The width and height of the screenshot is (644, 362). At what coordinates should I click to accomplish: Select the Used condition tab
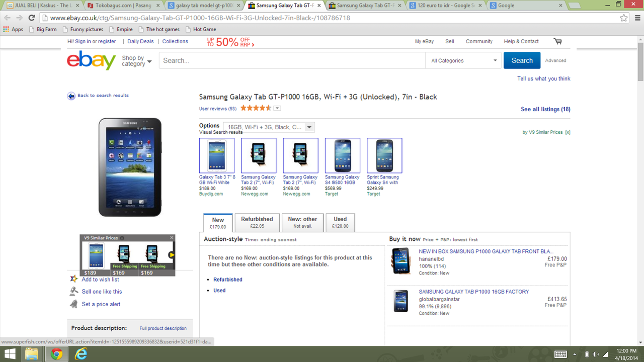point(340,222)
